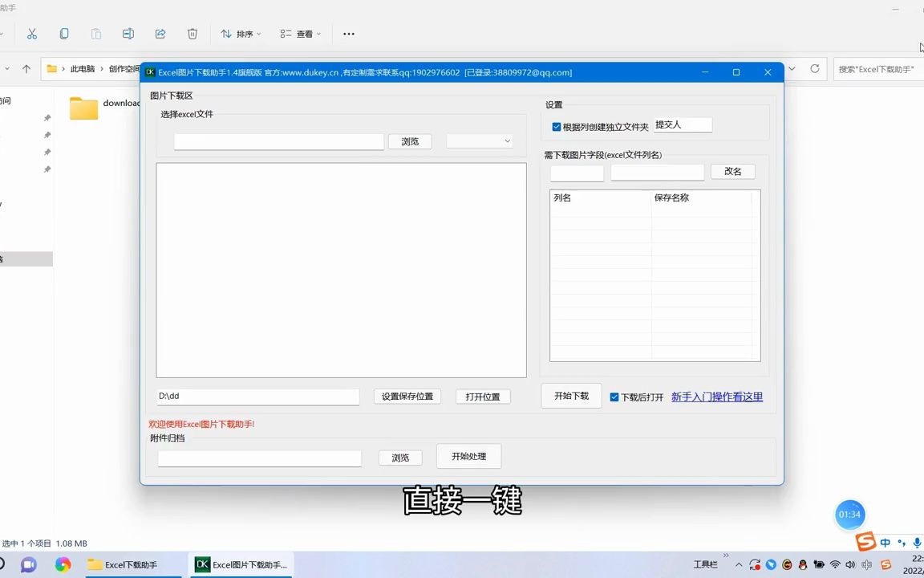
Task: Click the D:\dd save path field
Action: click(257, 396)
